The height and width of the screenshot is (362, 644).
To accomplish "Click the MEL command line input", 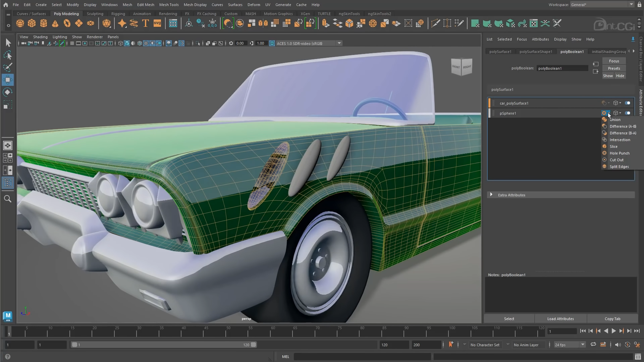I will pos(362,357).
